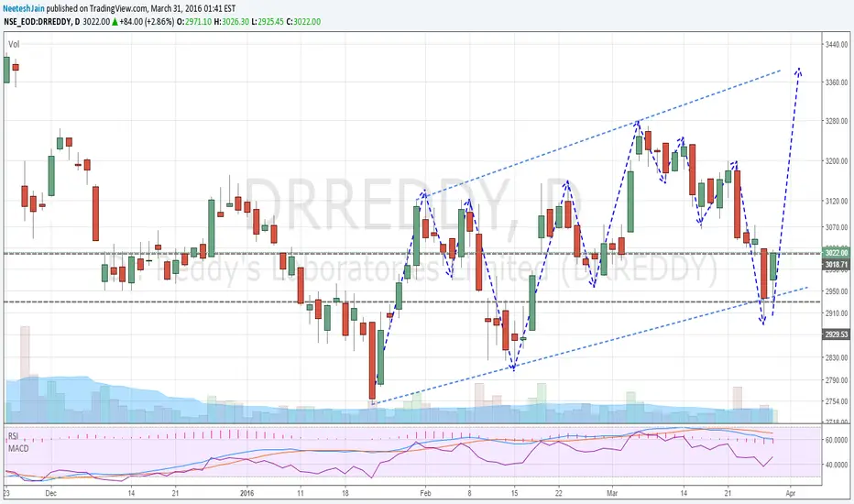The image size is (854, 504).
Task: Click the 40.0000 RSI scale label
Action: click(837, 465)
